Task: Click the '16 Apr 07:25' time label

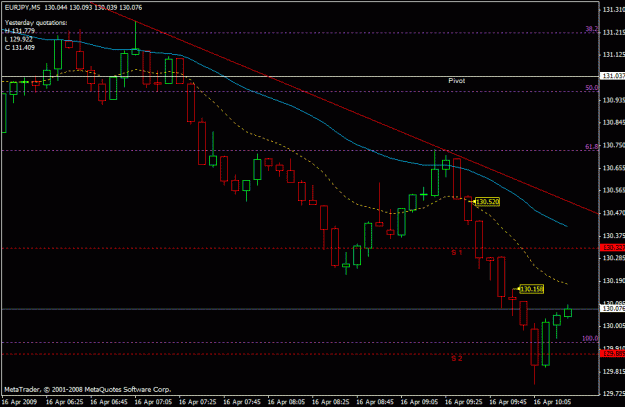Action: (x=198, y=402)
